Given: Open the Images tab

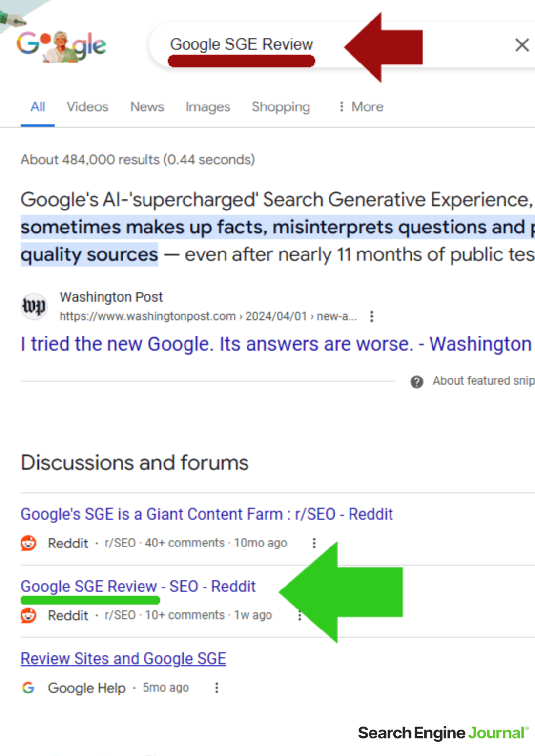Looking at the screenshot, I should click(207, 107).
